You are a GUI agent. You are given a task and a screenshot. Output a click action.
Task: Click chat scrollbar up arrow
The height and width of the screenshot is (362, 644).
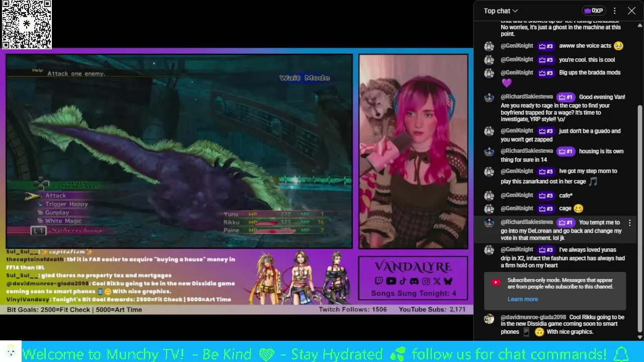(640, 24)
